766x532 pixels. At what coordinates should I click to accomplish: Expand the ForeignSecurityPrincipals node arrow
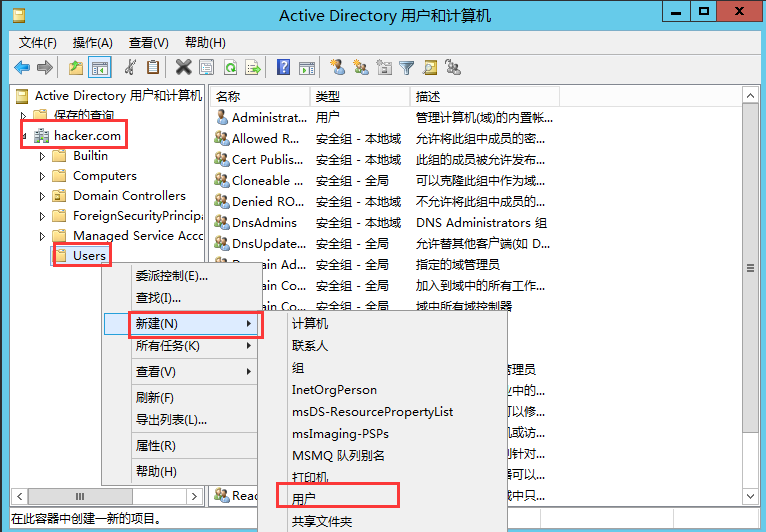tap(42, 216)
